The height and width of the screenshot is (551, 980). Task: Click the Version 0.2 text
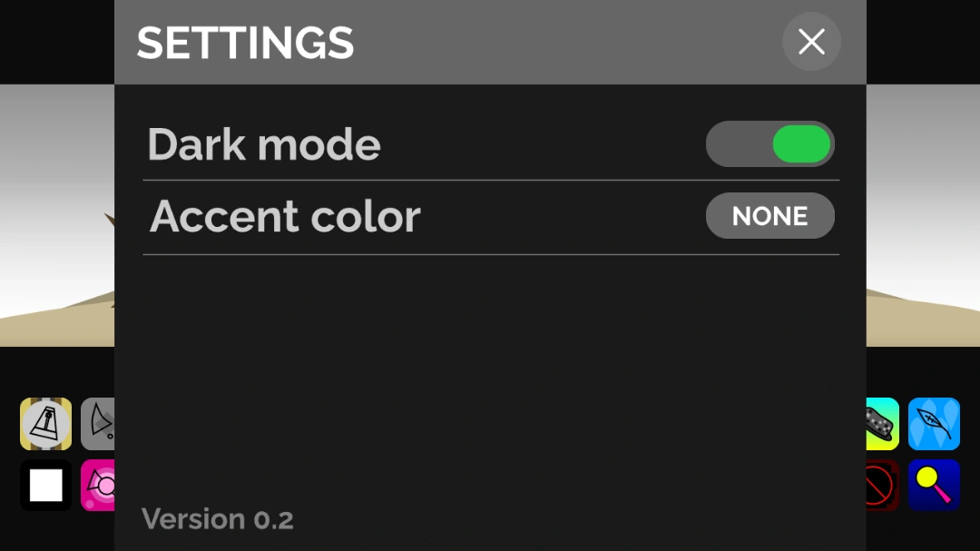pos(218,519)
